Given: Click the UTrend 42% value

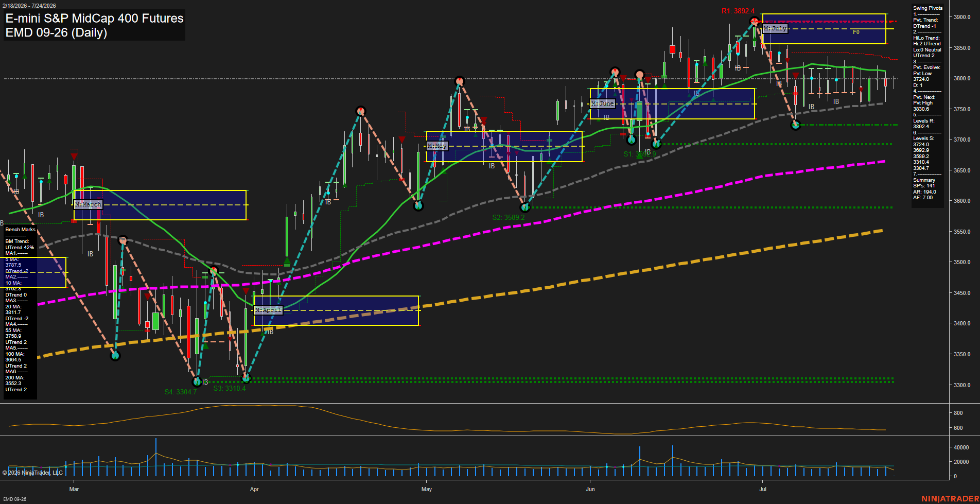Looking at the screenshot, I should coord(20,248).
